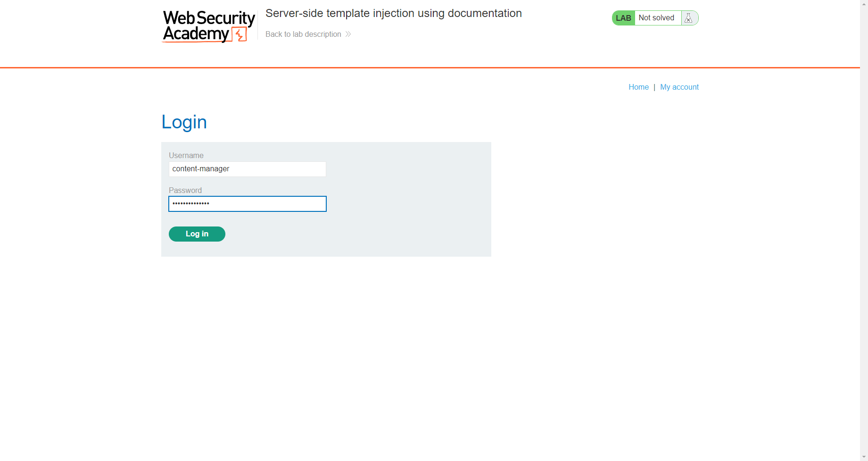Viewport: 868px width, 461px height.
Task: Focus the Password input field
Action: [248, 204]
